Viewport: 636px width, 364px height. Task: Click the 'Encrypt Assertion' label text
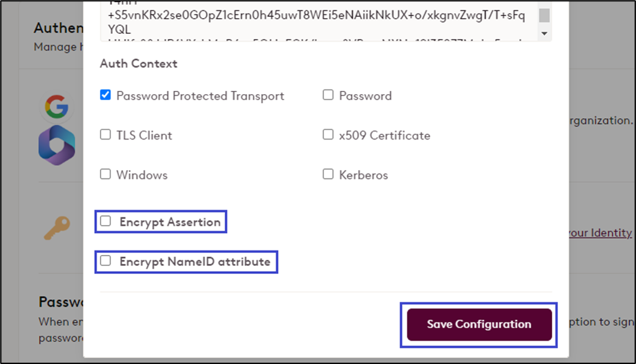[170, 222]
